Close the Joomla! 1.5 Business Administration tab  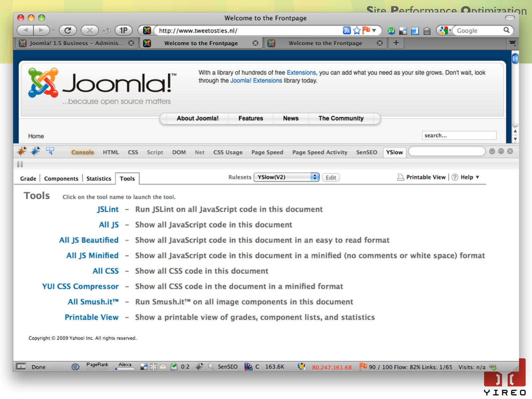pyautogui.click(x=131, y=43)
